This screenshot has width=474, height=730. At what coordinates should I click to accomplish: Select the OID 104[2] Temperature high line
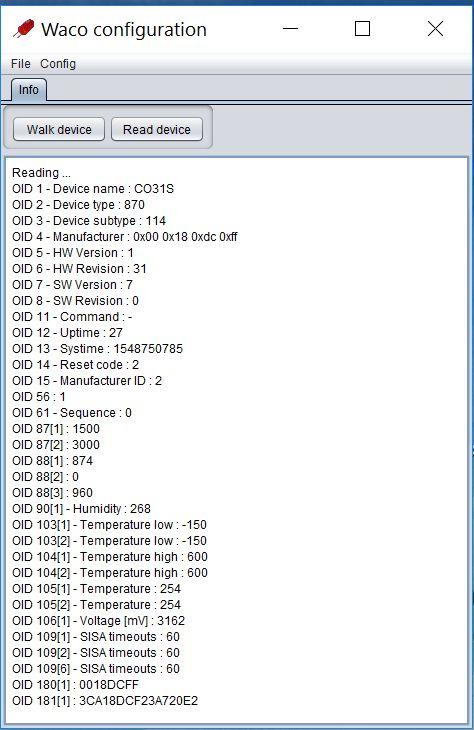click(x=110, y=573)
